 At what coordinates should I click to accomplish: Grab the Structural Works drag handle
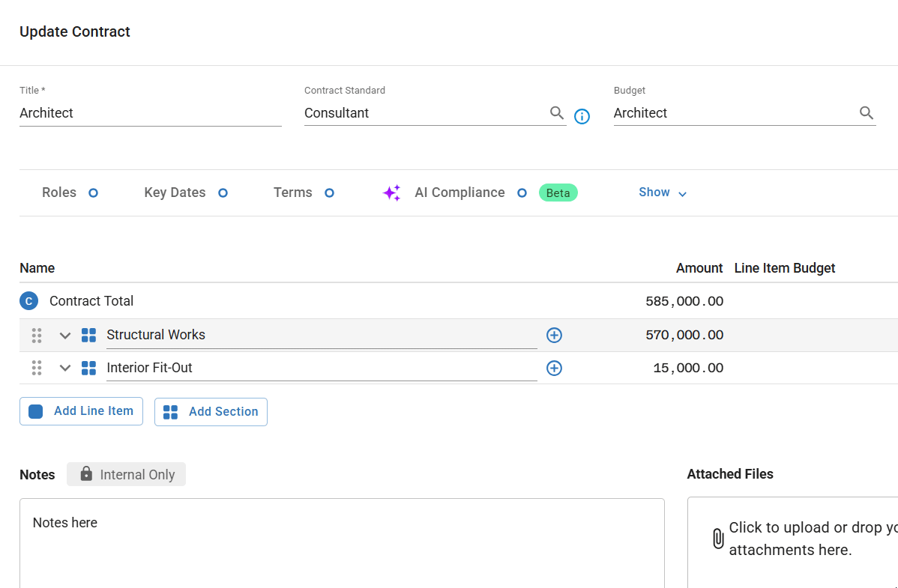click(x=37, y=336)
